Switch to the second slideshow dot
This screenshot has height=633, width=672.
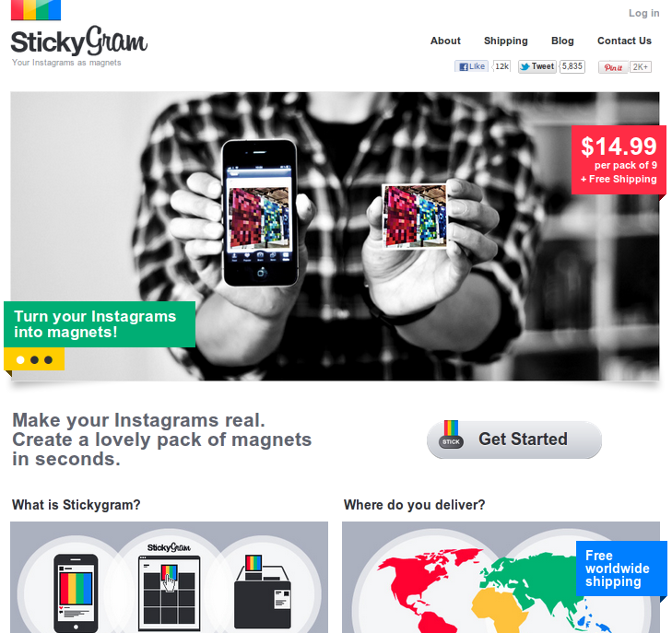(34, 360)
